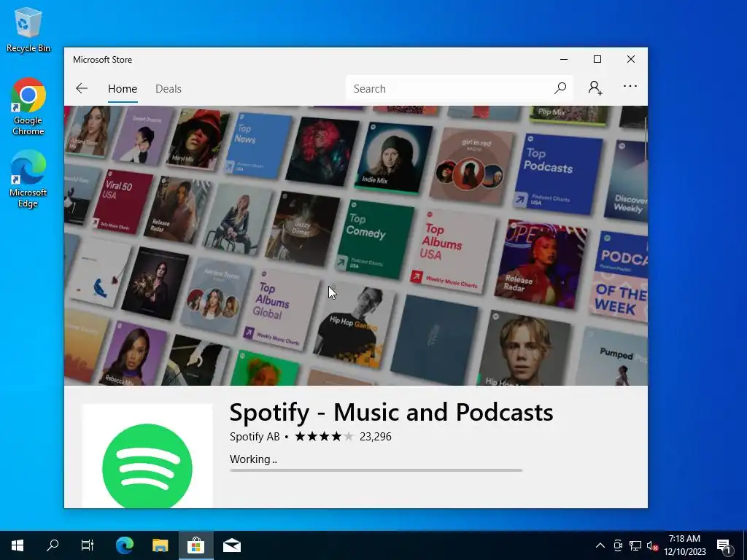
Task: Maximize the Microsoft Store window
Action: (x=597, y=59)
